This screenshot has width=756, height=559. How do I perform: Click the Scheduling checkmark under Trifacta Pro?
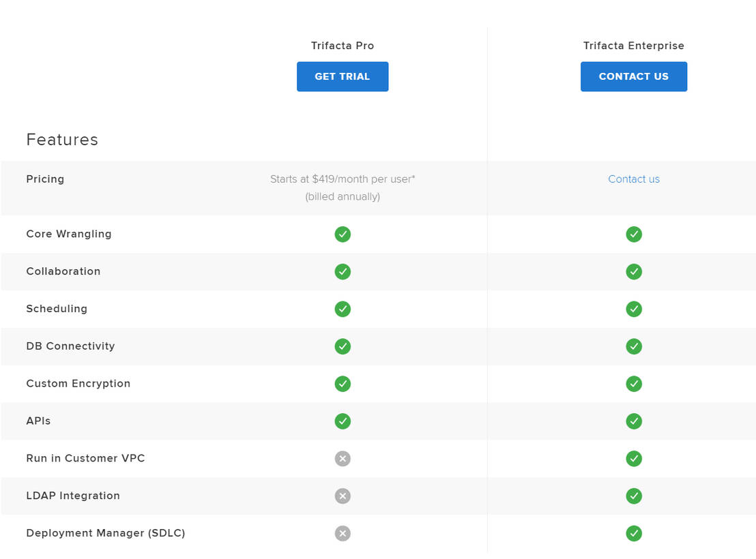(343, 309)
